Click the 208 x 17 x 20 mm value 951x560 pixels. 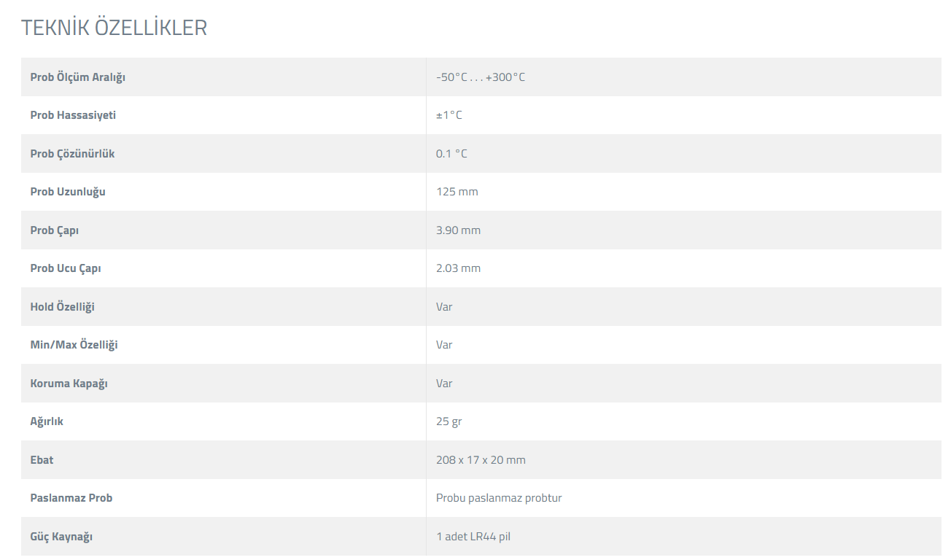(481, 460)
